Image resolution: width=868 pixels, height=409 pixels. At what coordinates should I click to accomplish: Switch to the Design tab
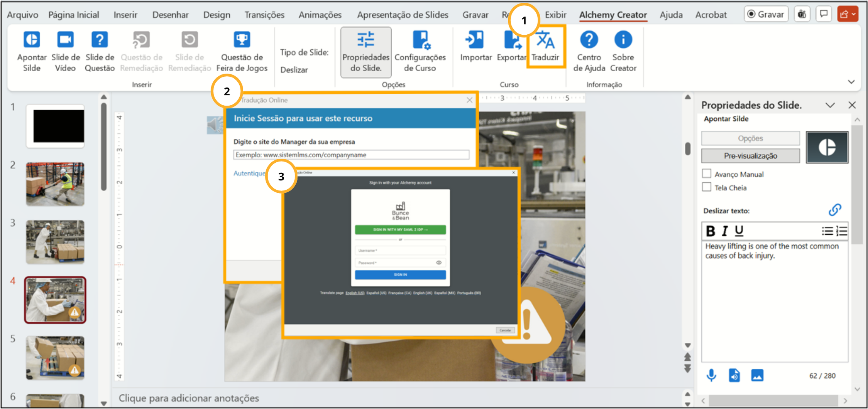coord(217,15)
